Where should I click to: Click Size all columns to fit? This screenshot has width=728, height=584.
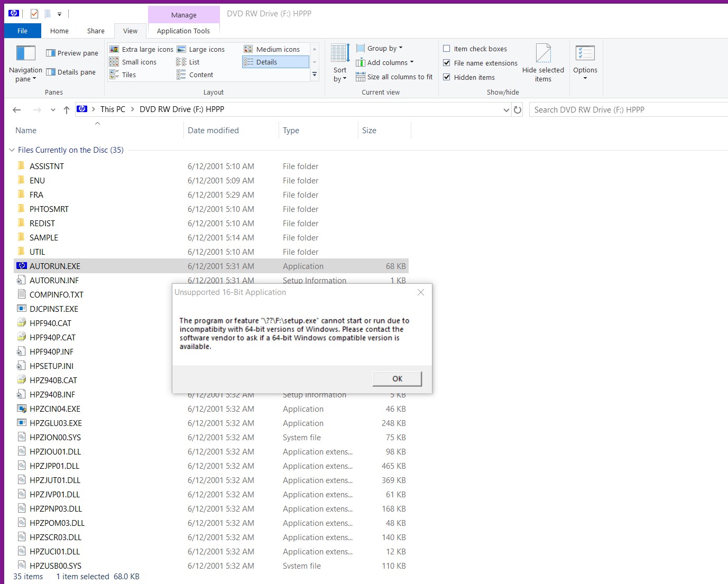point(394,77)
